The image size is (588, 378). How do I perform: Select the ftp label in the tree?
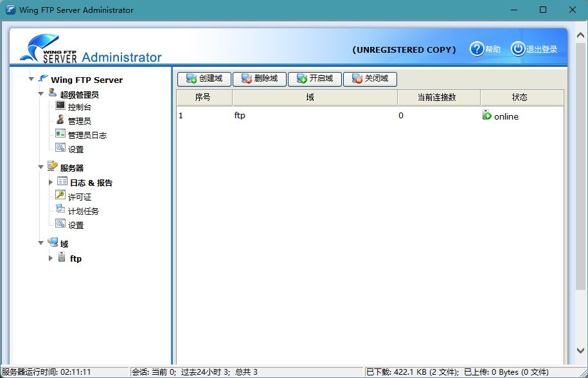[x=76, y=258]
